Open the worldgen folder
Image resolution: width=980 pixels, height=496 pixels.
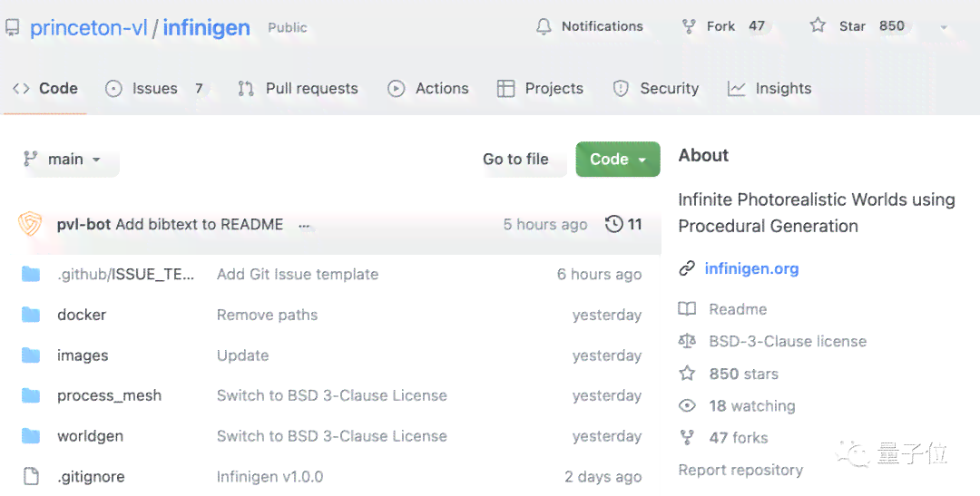pos(90,436)
